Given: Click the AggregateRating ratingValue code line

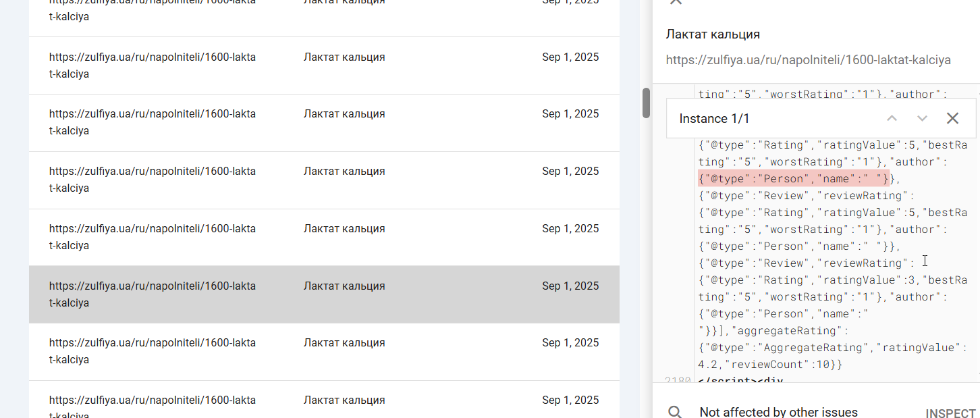Looking at the screenshot, I should (x=829, y=348).
